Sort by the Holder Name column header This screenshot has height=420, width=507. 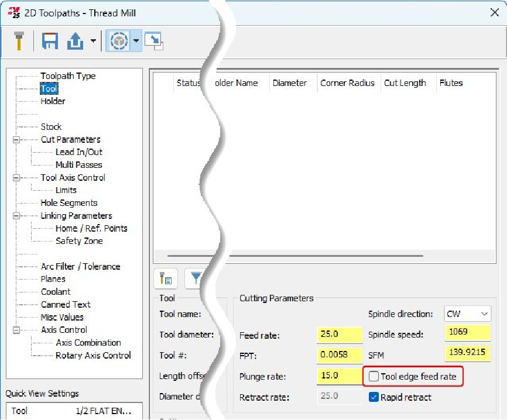236,83
